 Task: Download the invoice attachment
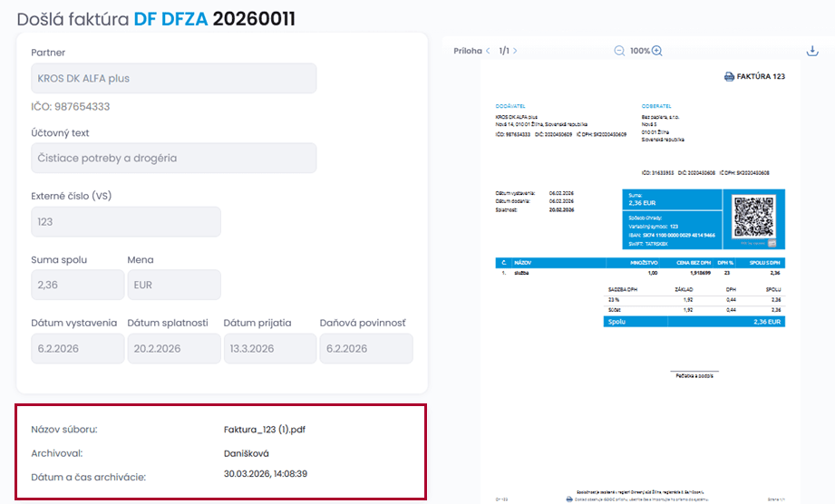tap(812, 51)
